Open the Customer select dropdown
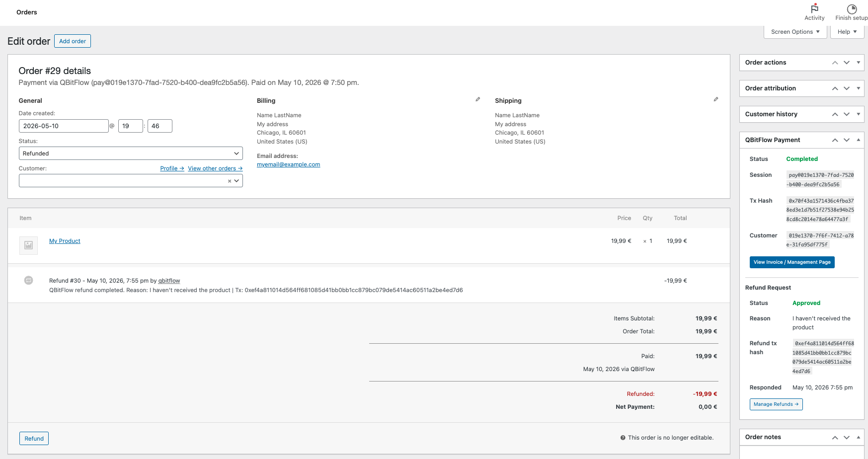The width and height of the screenshot is (868, 459). tap(131, 181)
